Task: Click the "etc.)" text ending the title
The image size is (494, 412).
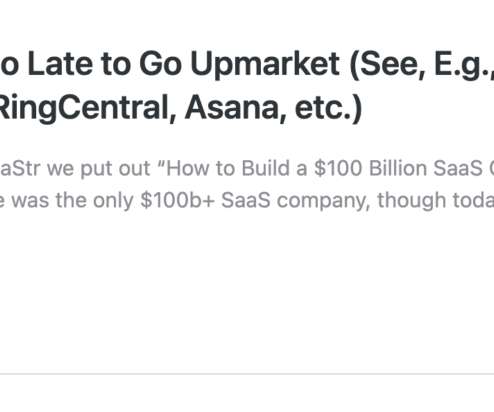Action: coord(328,107)
